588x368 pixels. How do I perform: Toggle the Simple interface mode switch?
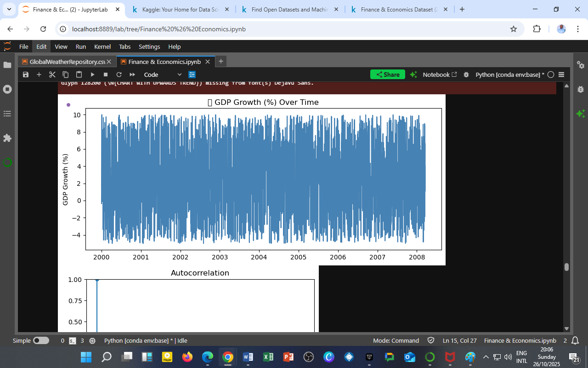41,340
